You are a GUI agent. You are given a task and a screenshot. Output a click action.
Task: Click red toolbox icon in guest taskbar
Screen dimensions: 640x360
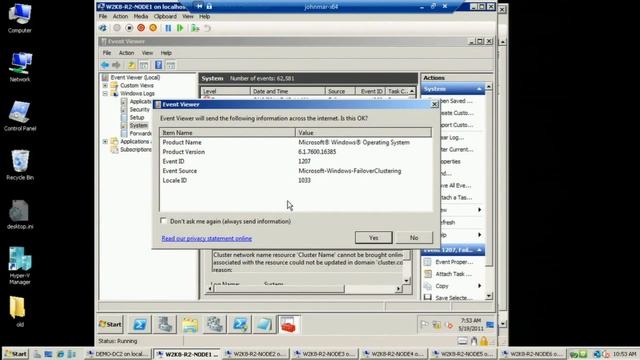pos(288,324)
